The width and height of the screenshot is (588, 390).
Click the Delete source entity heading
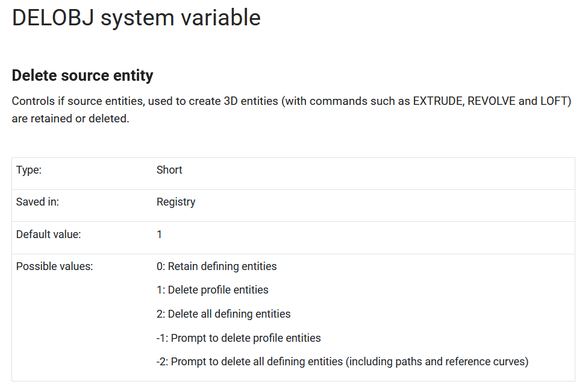coord(83,75)
